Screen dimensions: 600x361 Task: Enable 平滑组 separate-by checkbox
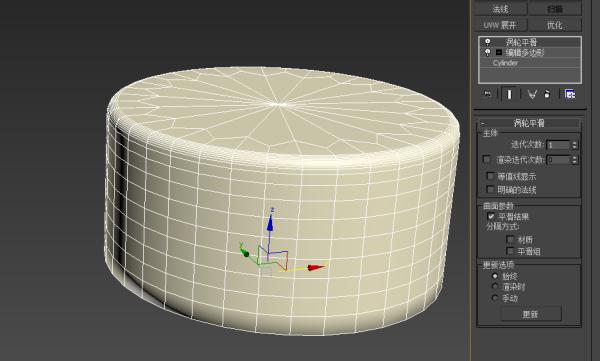[x=510, y=251]
